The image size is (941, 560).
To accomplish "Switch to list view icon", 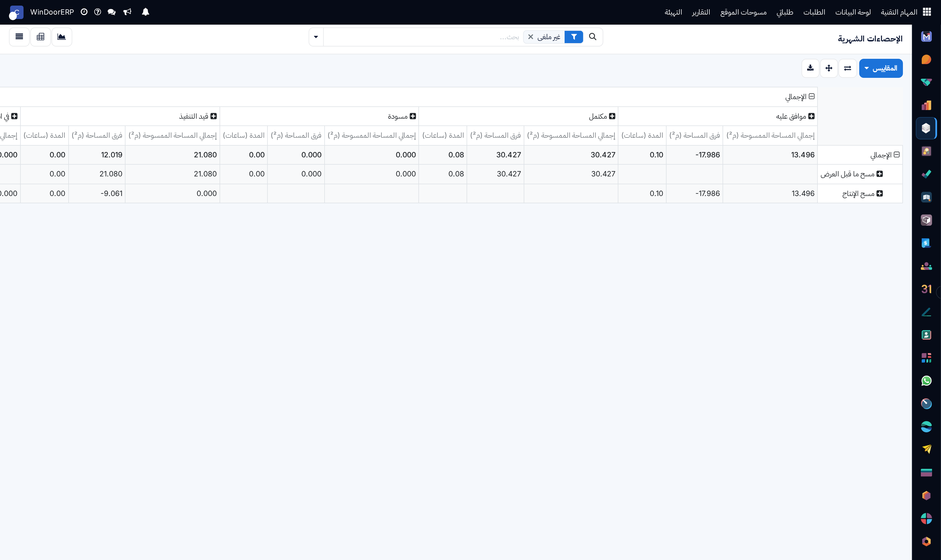I will (19, 37).
